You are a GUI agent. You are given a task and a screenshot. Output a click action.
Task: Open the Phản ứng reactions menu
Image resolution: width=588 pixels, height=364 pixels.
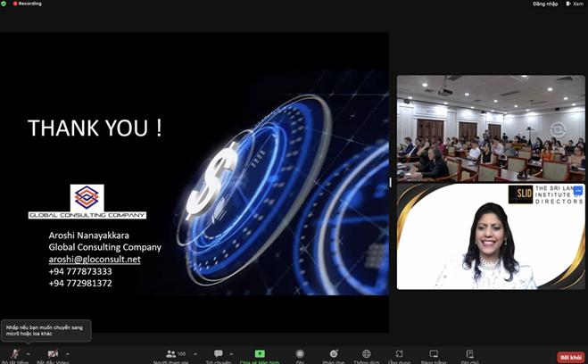coord(334,355)
